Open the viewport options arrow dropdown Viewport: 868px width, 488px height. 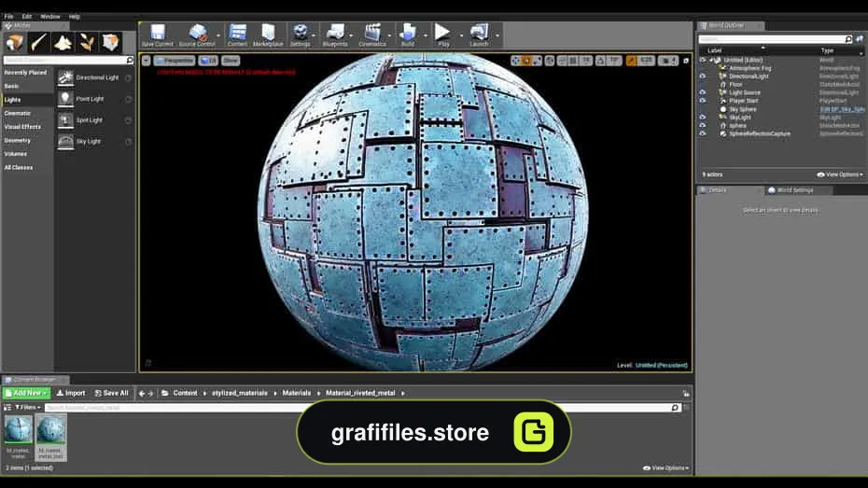(147, 61)
